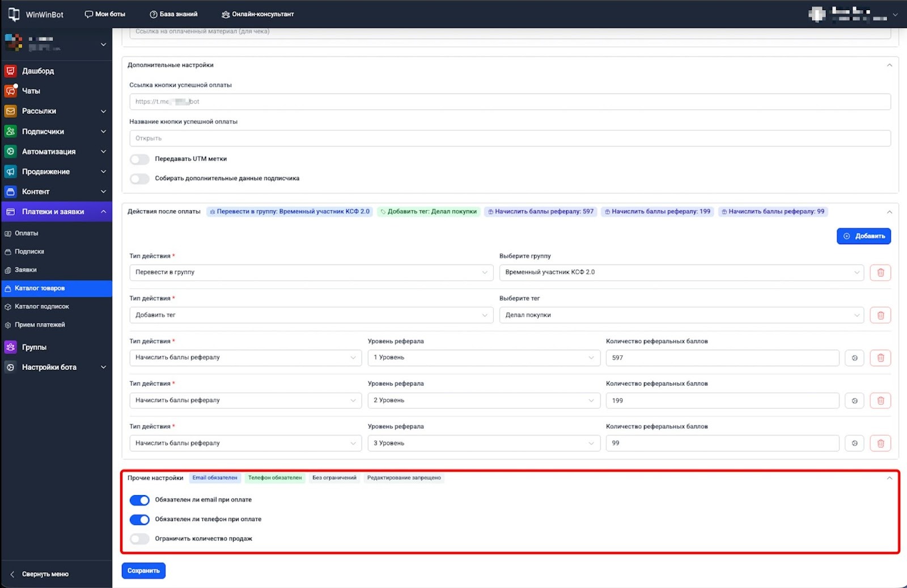Click settings icon next to 597 points
The height and width of the screenshot is (588, 907).
[x=854, y=358]
